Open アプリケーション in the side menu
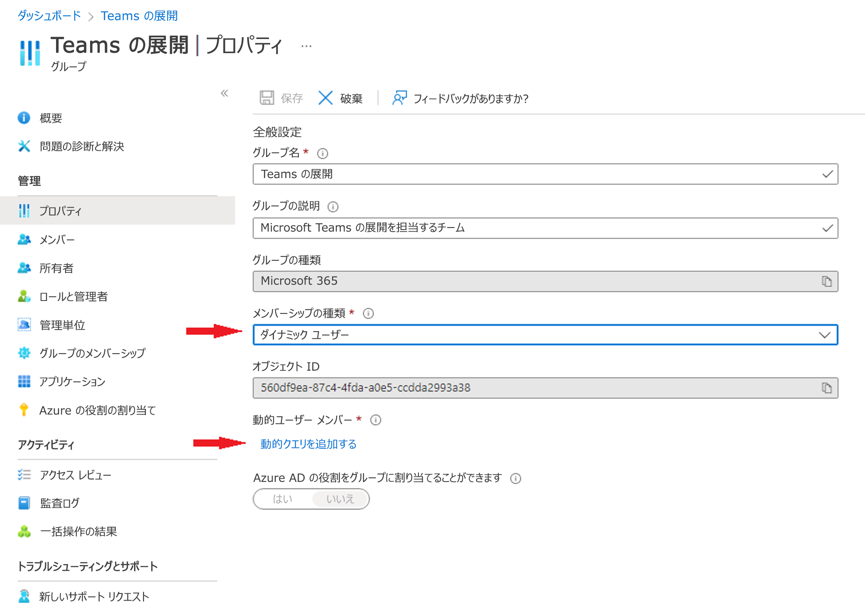Image resolution: width=865 pixels, height=616 pixels. pyautogui.click(x=72, y=381)
